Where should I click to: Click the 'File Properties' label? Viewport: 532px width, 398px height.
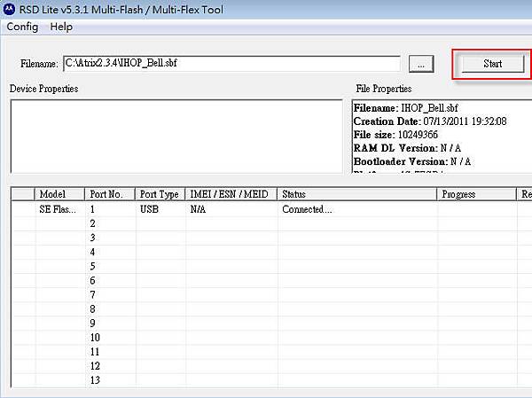tap(384, 89)
